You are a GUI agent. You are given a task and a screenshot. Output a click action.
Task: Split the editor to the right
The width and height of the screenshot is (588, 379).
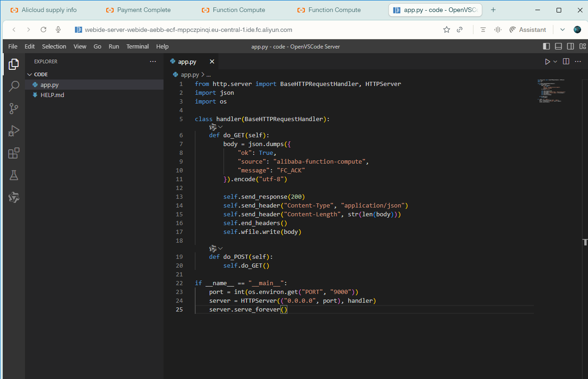[566, 61]
